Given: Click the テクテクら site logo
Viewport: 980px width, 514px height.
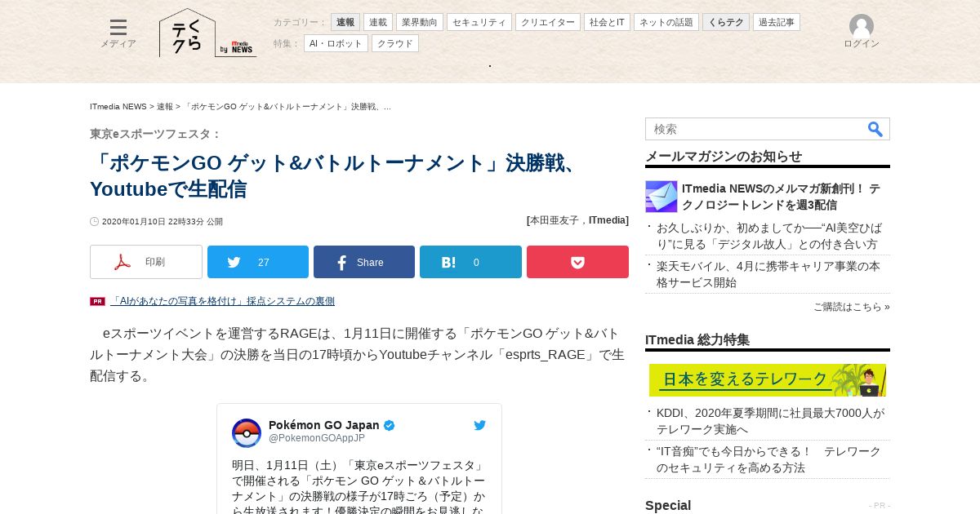Looking at the screenshot, I should pyautogui.click(x=187, y=33).
